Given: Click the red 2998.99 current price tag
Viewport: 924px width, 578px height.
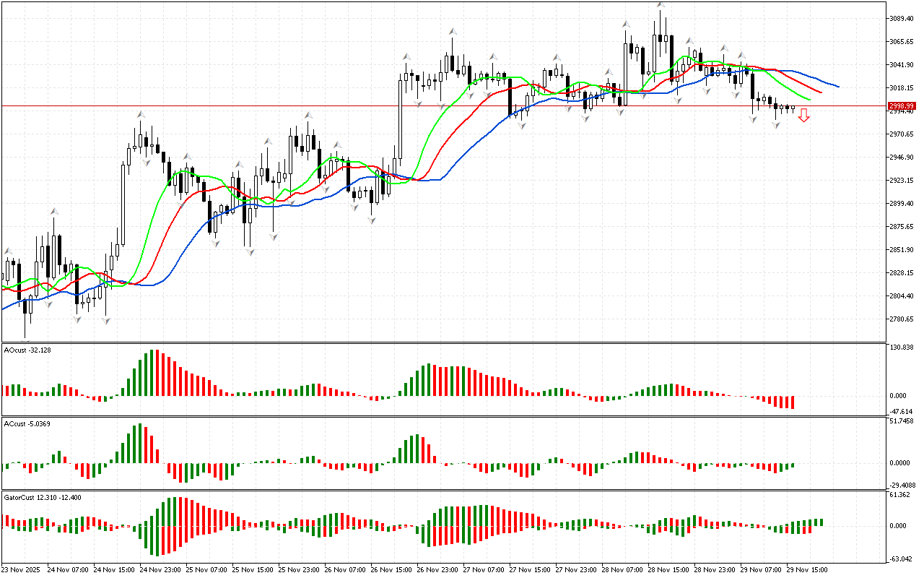Looking at the screenshot, I should click(x=901, y=105).
